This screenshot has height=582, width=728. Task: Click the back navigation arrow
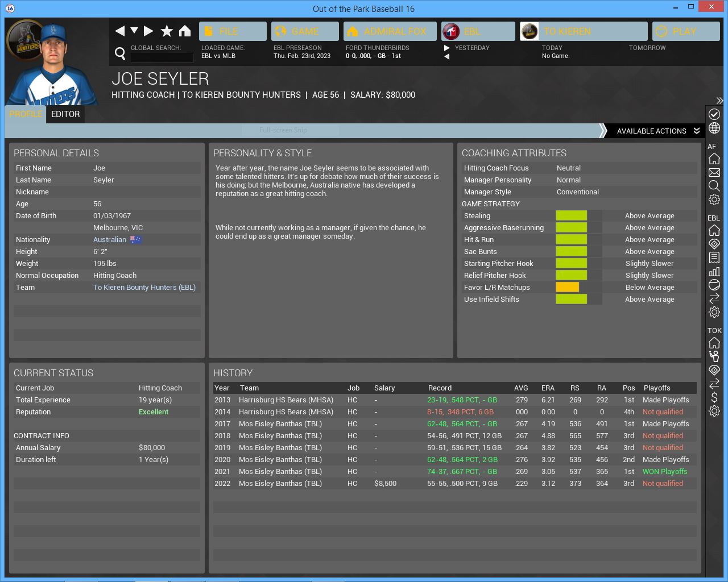pos(119,31)
